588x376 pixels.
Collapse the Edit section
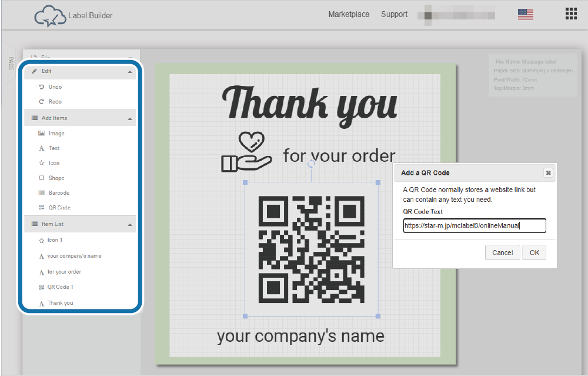tap(130, 72)
